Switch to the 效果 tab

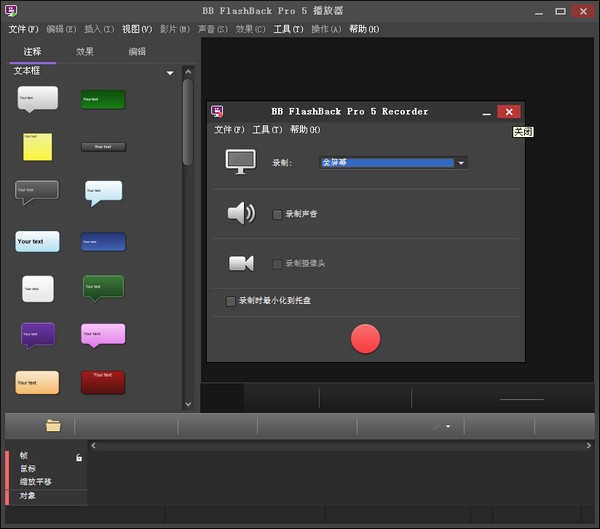click(x=85, y=51)
